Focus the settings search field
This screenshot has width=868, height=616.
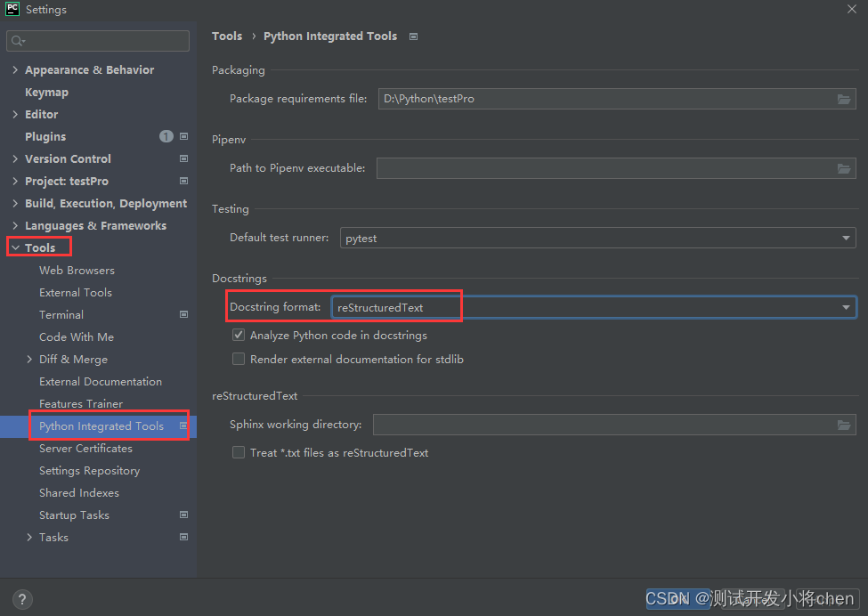pyautogui.click(x=98, y=41)
